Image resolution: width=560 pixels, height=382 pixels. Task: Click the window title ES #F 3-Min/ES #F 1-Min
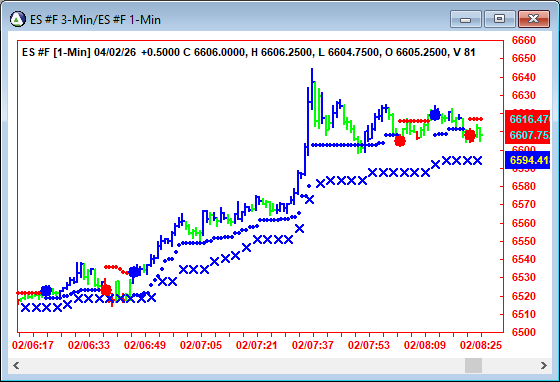(95, 20)
